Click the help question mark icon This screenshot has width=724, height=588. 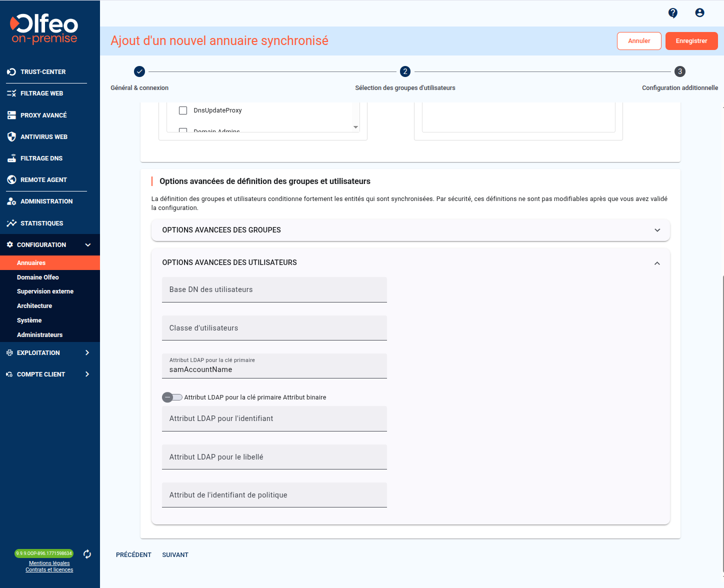(673, 13)
